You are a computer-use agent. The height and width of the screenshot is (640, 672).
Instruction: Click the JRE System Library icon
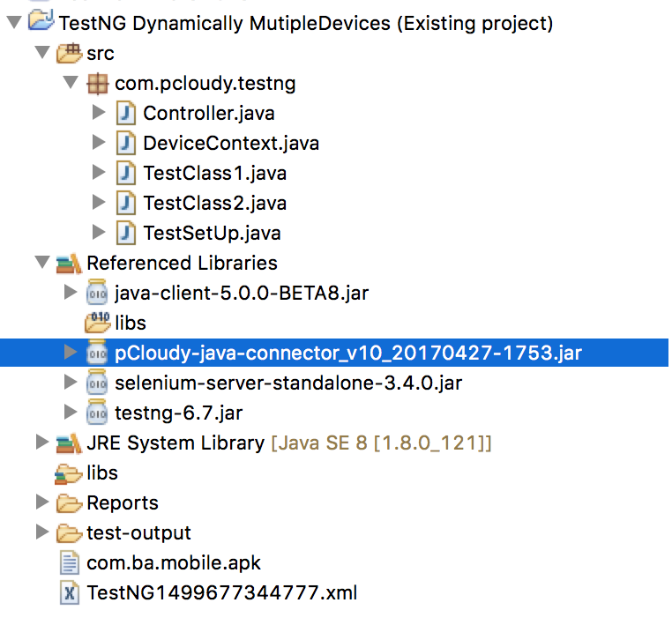tap(69, 443)
